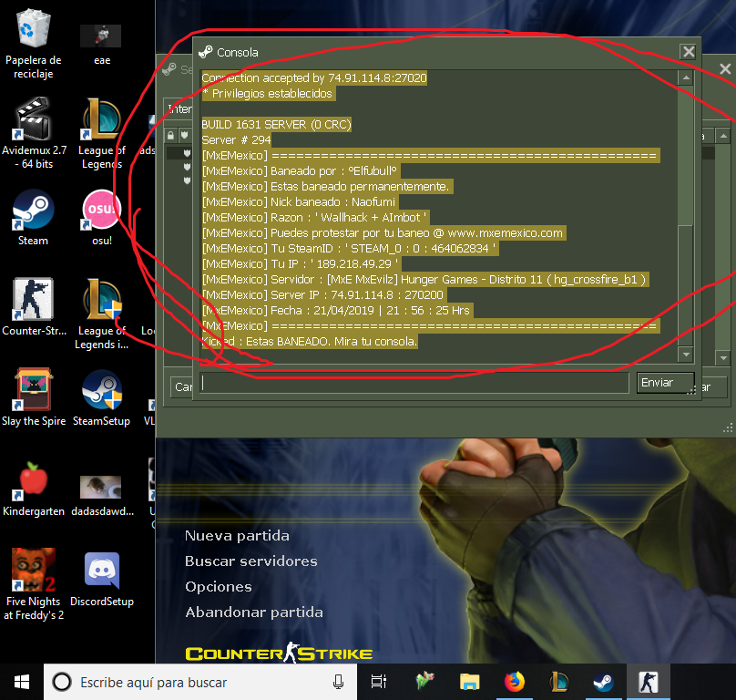Screen dimensions: 736x700
Task: Open the dadasdawd image file
Action: click(x=102, y=495)
